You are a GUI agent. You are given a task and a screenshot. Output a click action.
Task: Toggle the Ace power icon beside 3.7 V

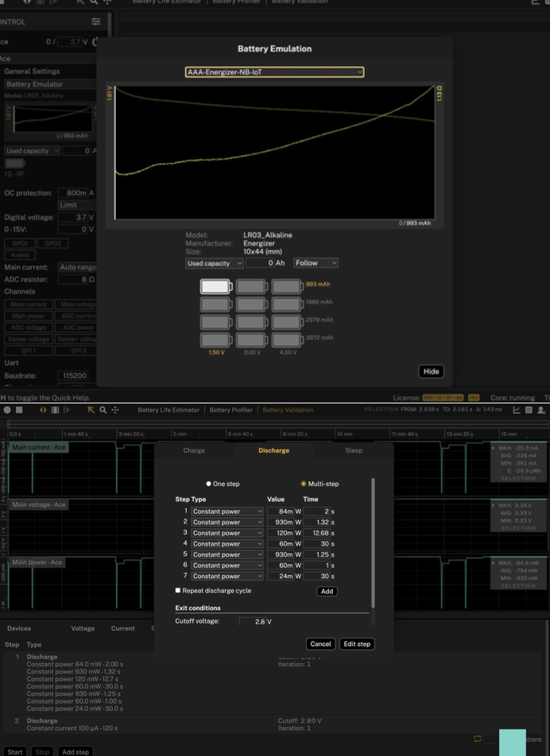click(x=95, y=42)
